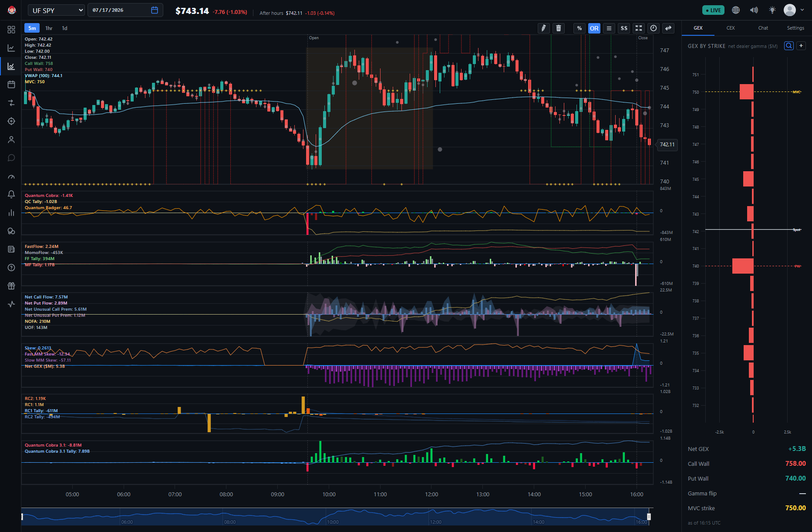Click the 742.11 current price label
Screen dimensions: 812x532
(667, 145)
